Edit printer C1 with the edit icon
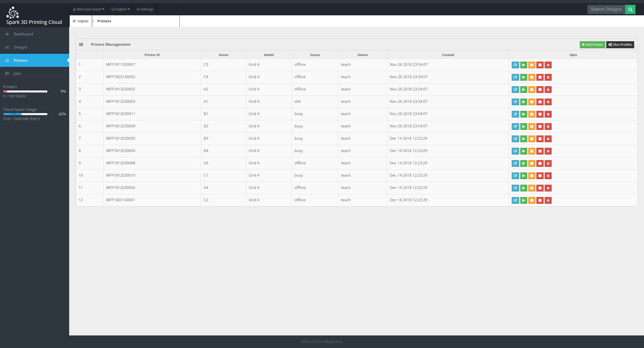 pos(515,176)
